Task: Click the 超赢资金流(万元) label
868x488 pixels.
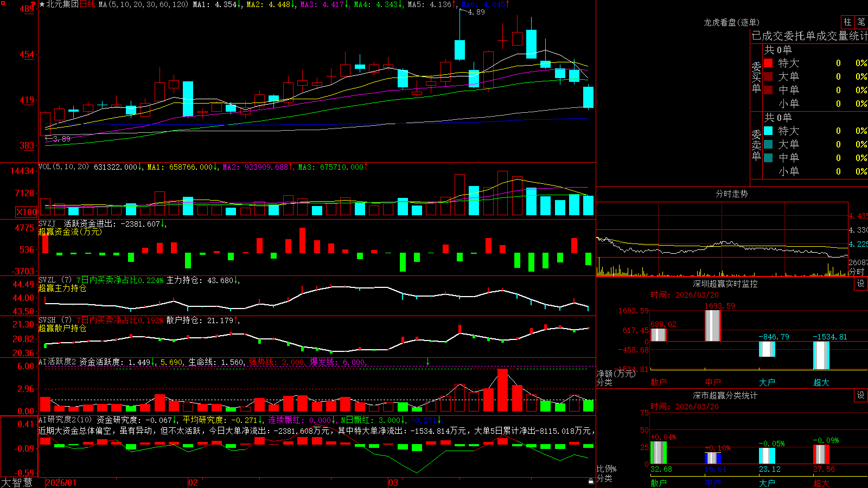Action: [70, 232]
